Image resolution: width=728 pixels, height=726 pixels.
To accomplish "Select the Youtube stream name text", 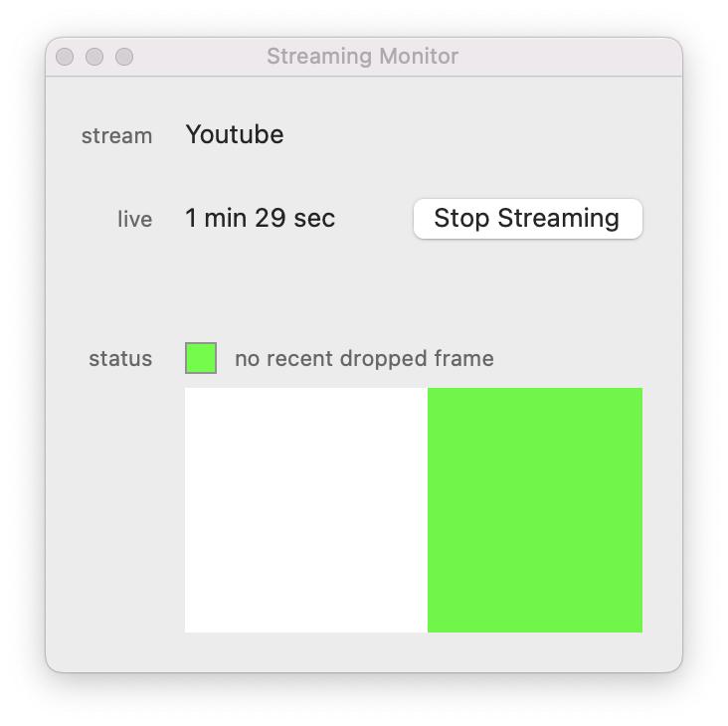I will tap(235, 134).
